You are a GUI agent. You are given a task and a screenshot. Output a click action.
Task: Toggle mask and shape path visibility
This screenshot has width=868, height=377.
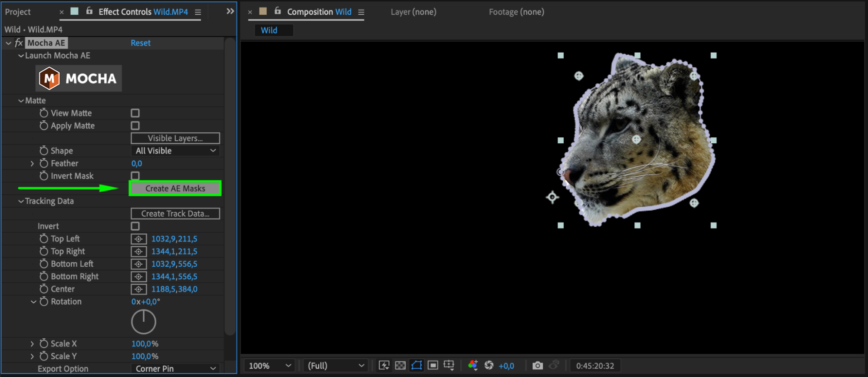[416, 366]
